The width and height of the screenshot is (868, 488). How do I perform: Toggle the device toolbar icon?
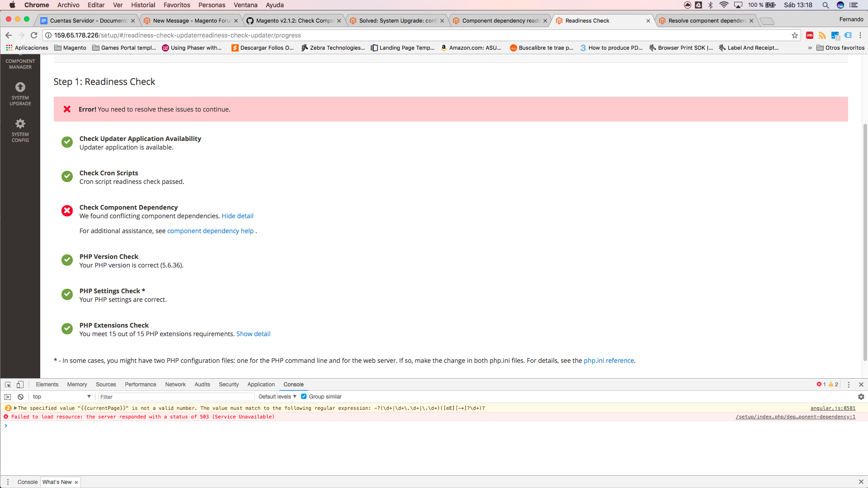(x=20, y=385)
